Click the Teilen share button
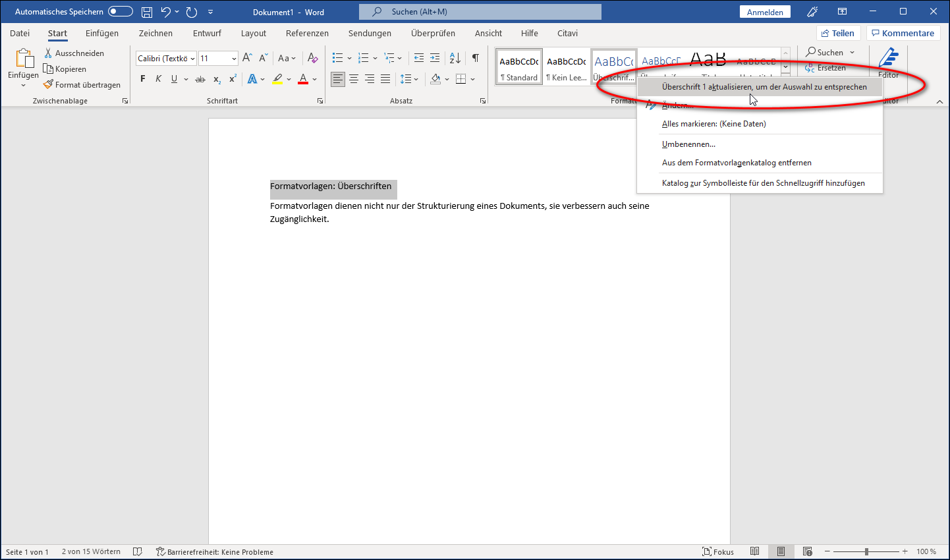This screenshot has height=560, width=950. coord(838,33)
